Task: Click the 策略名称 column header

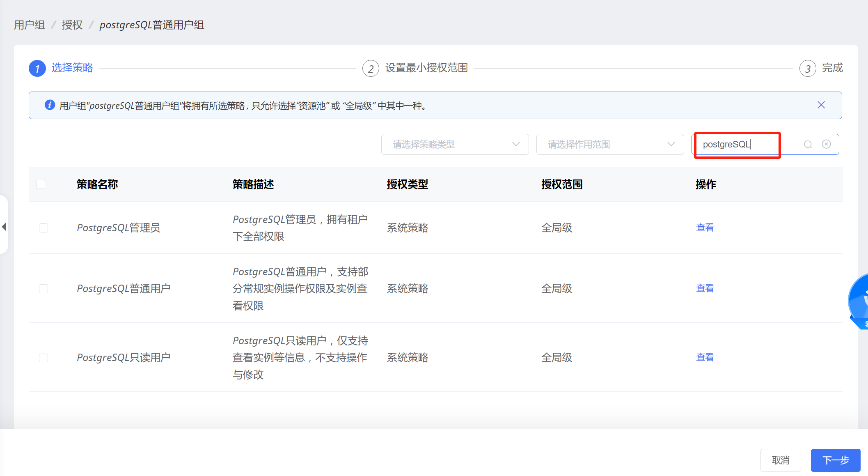Action: click(x=97, y=184)
